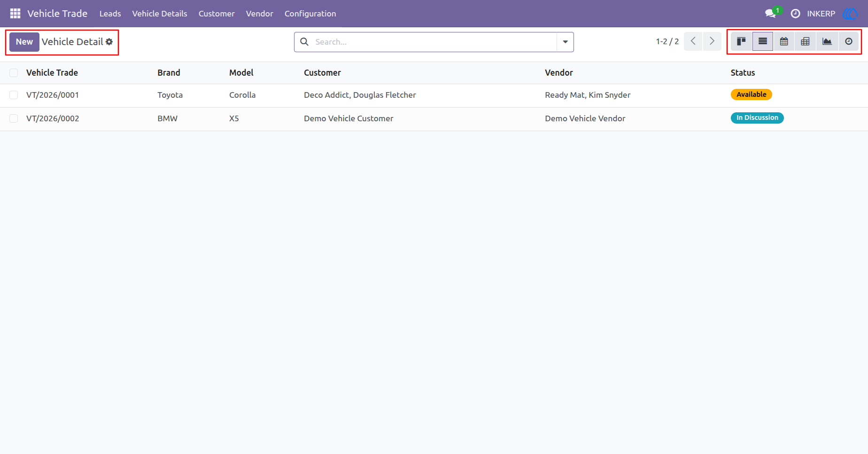Open the Vendor menu
Image resolution: width=868 pixels, height=454 pixels.
(259, 14)
